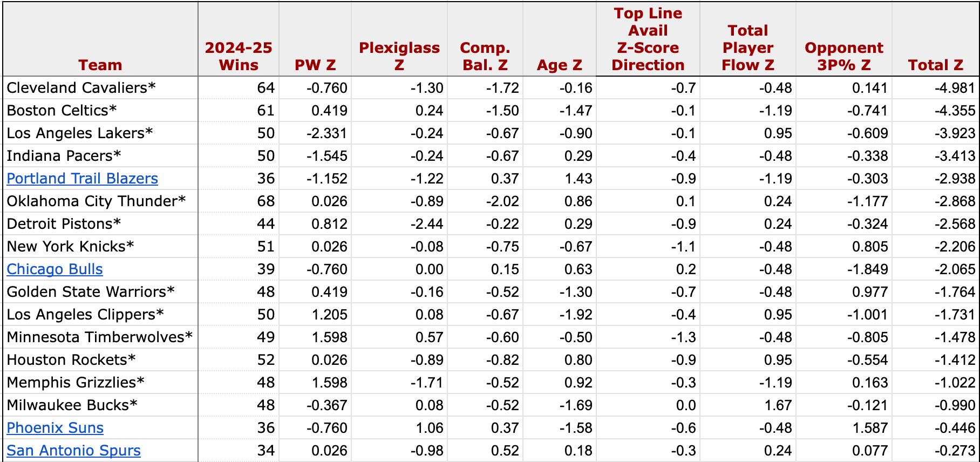Sort by the Total Z column header
Screen dimensions: 980x462
935,65
